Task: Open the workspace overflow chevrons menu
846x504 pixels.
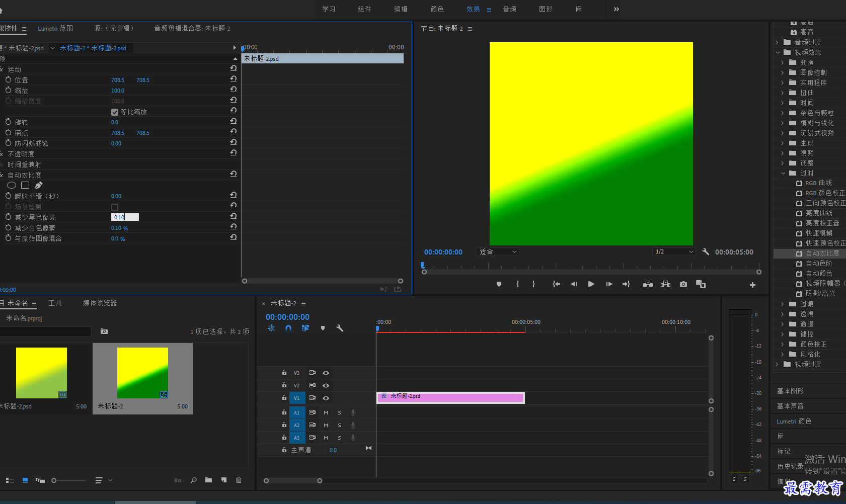Action: (x=617, y=9)
